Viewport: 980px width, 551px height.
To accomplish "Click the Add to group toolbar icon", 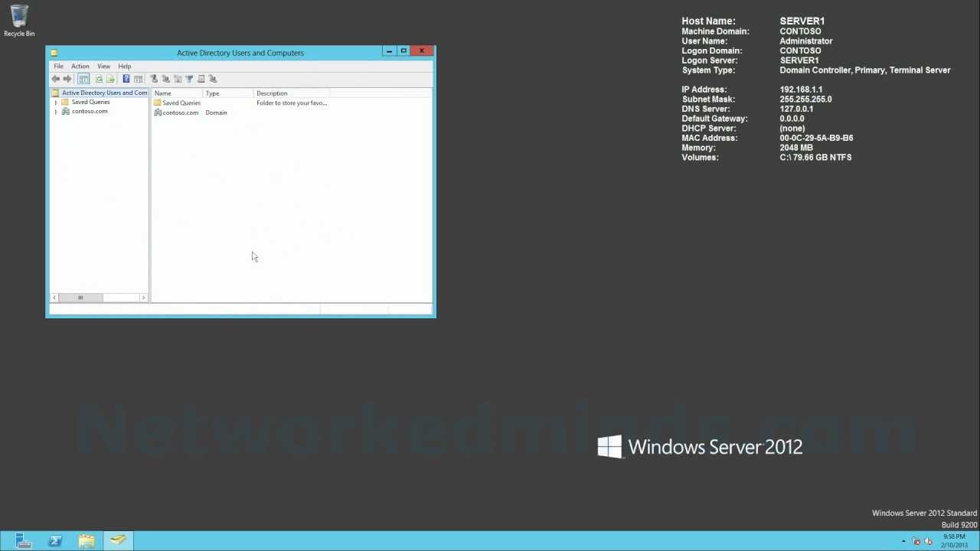I will click(213, 79).
